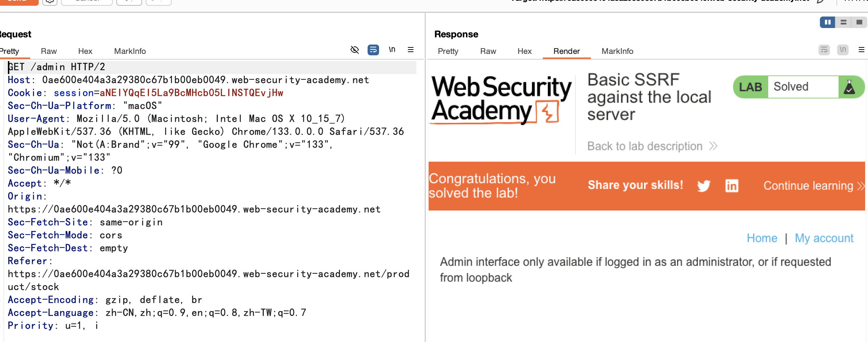Switch to combined single-pane layout

[x=859, y=22]
